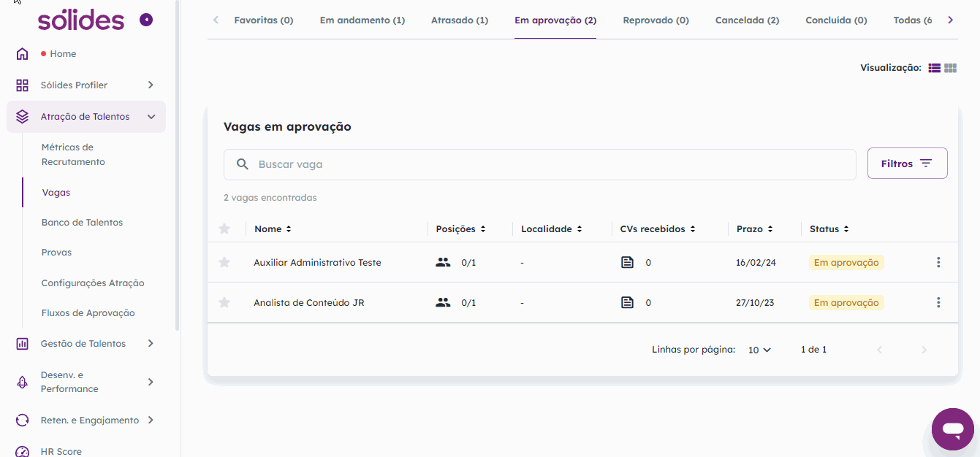Image resolution: width=980 pixels, height=457 pixels.
Task: Switch to list view layout
Action: (x=934, y=68)
